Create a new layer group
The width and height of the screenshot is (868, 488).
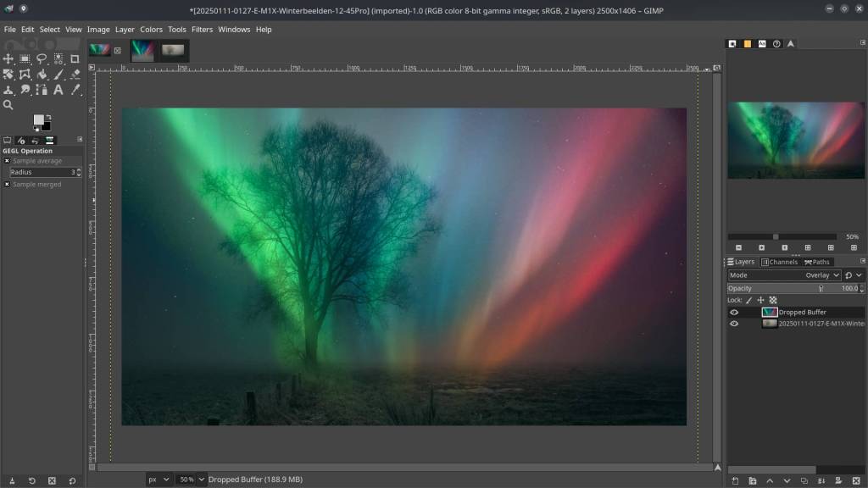pyautogui.click(x=753, y=481)
